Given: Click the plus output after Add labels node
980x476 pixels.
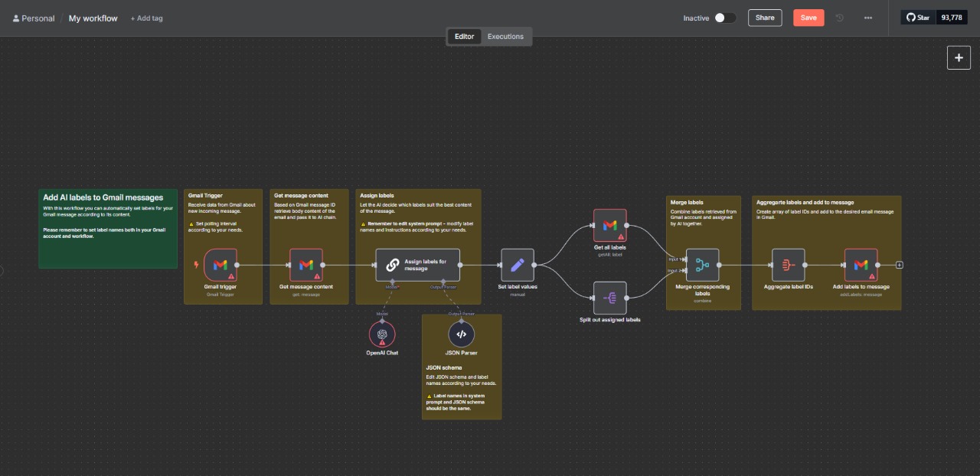Looking at the screenshot, I should [900, 265].
